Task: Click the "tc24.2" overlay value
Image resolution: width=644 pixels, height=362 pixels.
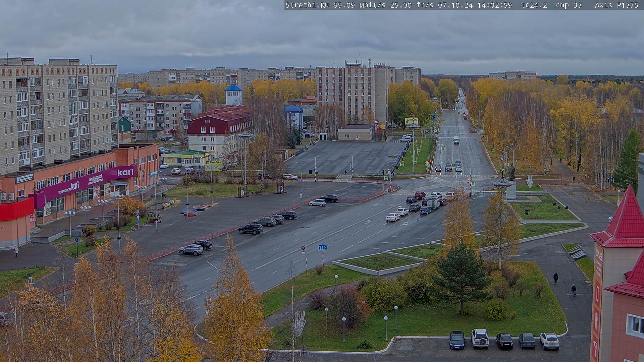Action: pyautogui.click(x=534, y=5)
